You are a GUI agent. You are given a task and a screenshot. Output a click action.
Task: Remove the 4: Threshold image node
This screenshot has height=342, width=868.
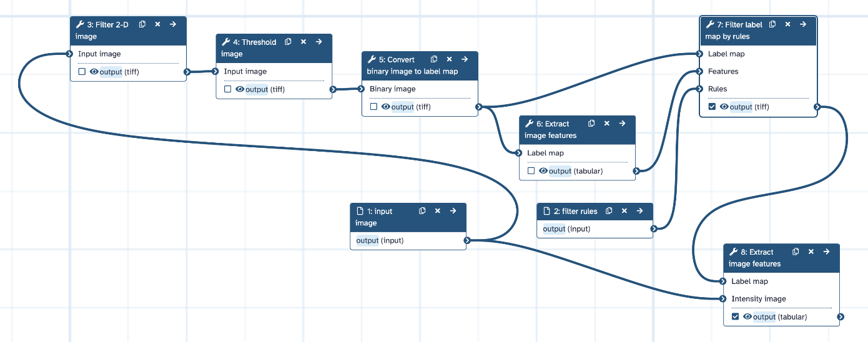click(x=303, y=42)
